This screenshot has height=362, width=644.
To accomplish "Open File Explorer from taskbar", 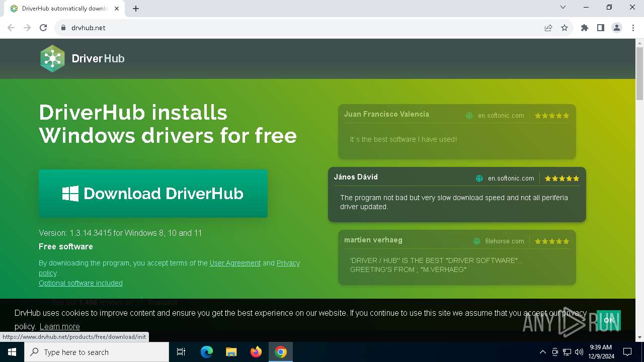I will [231, 352].
